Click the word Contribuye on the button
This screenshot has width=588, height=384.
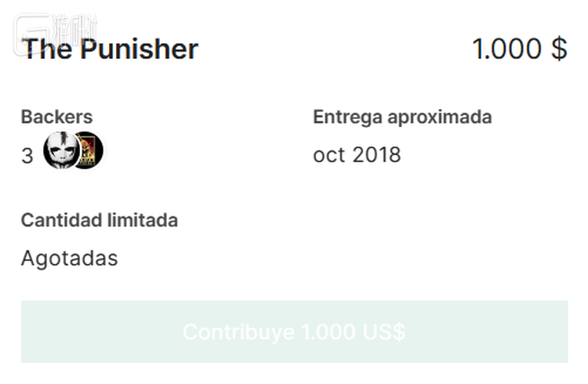(238, 331)
